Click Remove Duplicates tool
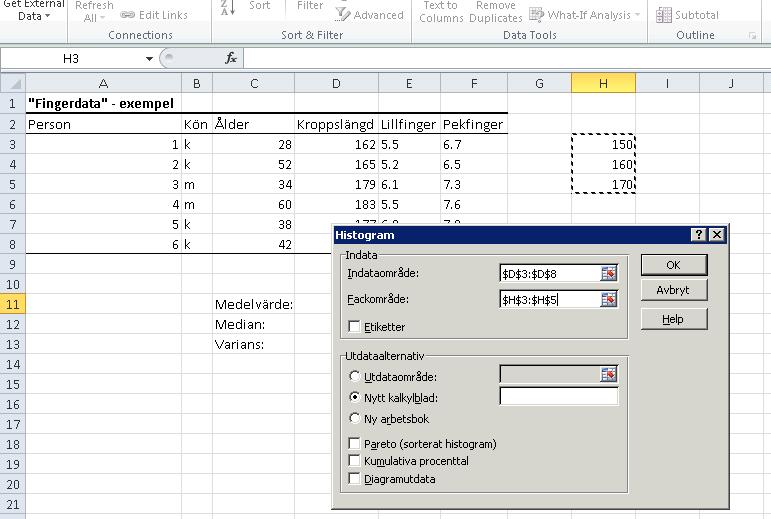 496,11
